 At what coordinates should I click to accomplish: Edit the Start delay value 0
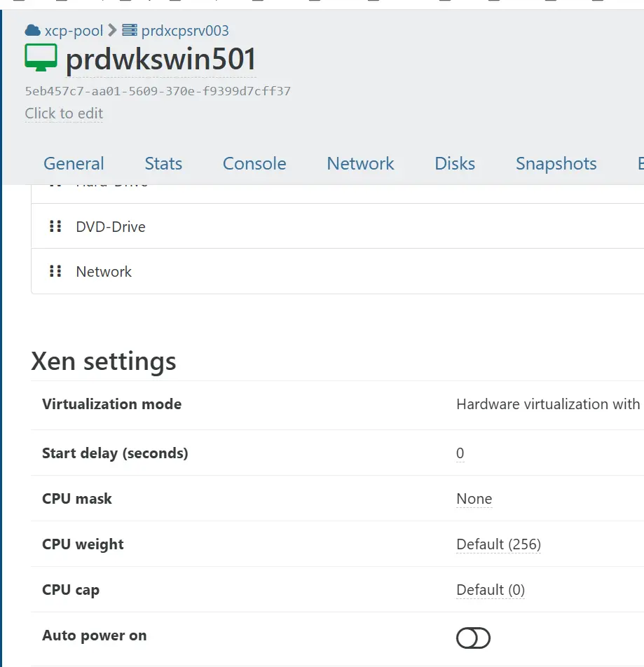click(460, 453)
